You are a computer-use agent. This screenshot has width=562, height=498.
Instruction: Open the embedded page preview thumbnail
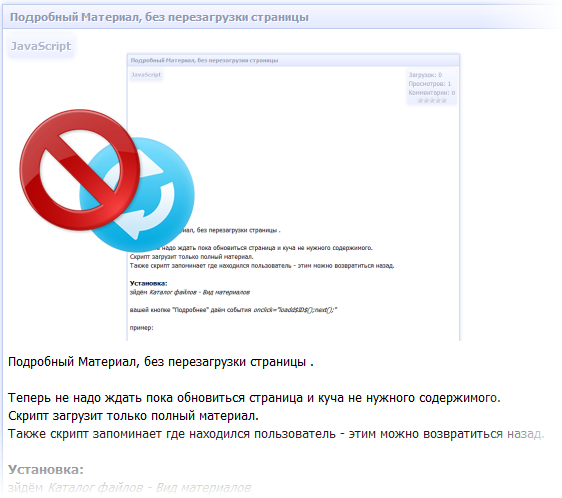(x=293, y=197)
